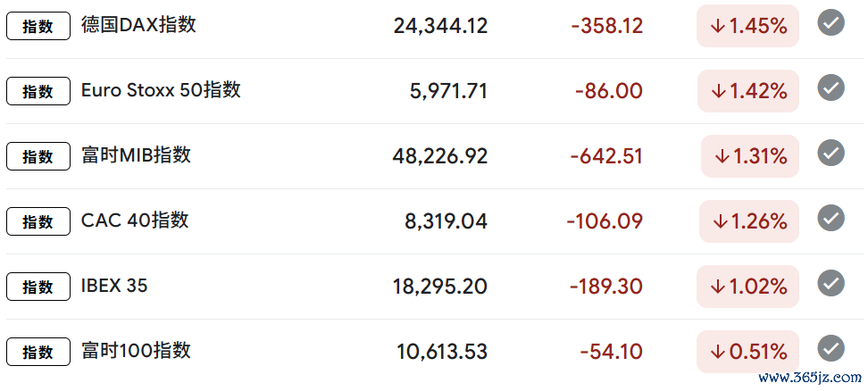Click the 指数 tag beside 富时MIB指数

[x=38, y=156]
